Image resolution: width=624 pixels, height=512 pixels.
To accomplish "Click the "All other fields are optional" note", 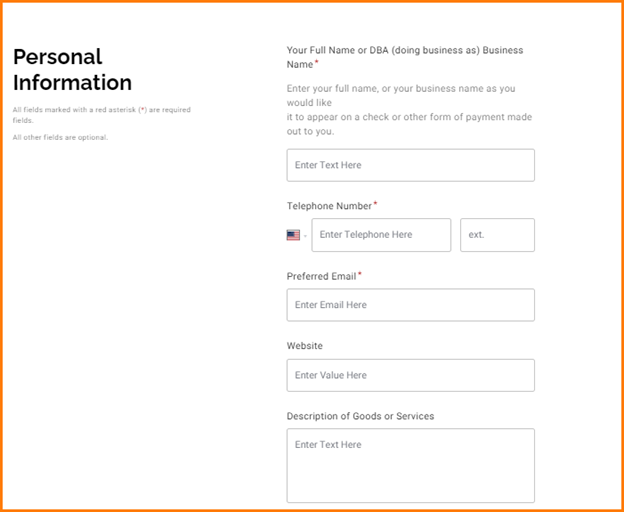I will click(x=60, y=137).
